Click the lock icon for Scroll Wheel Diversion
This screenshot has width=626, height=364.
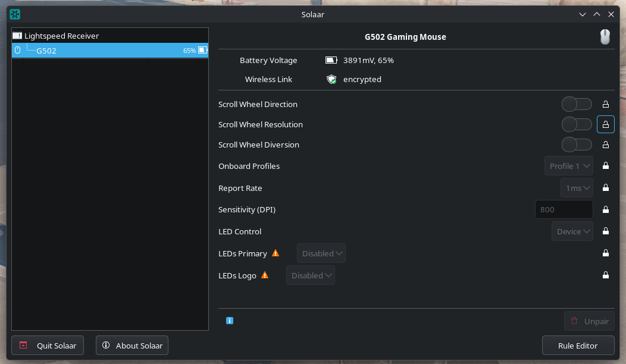pyautogui.click(x=606, y=145)
